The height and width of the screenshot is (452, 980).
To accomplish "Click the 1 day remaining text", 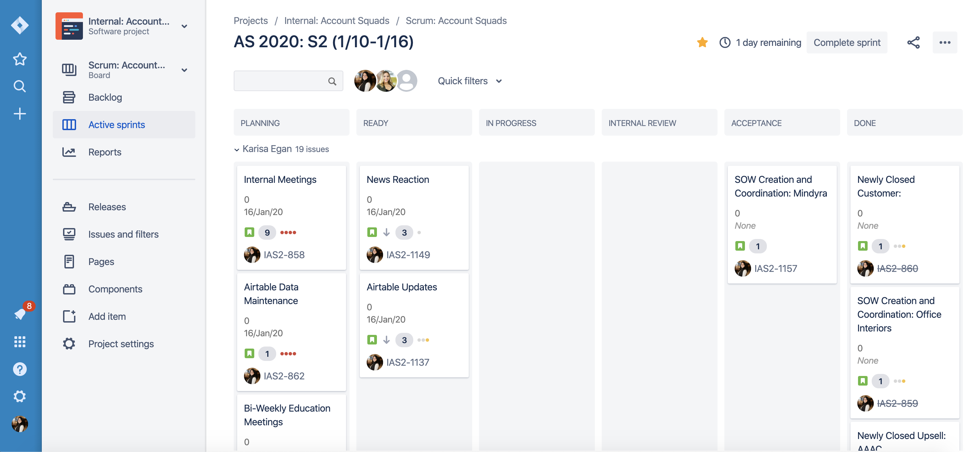I will click(768, 42).
